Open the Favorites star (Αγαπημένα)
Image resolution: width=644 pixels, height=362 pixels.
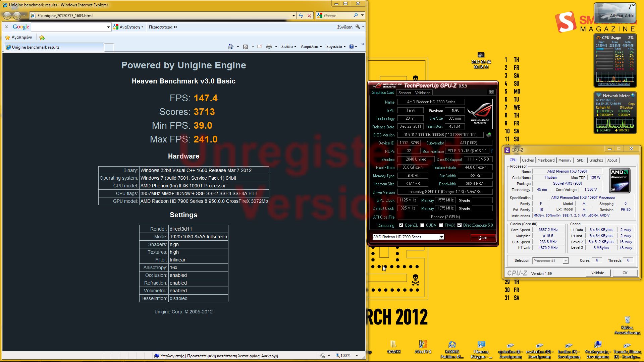click(19, 37)
